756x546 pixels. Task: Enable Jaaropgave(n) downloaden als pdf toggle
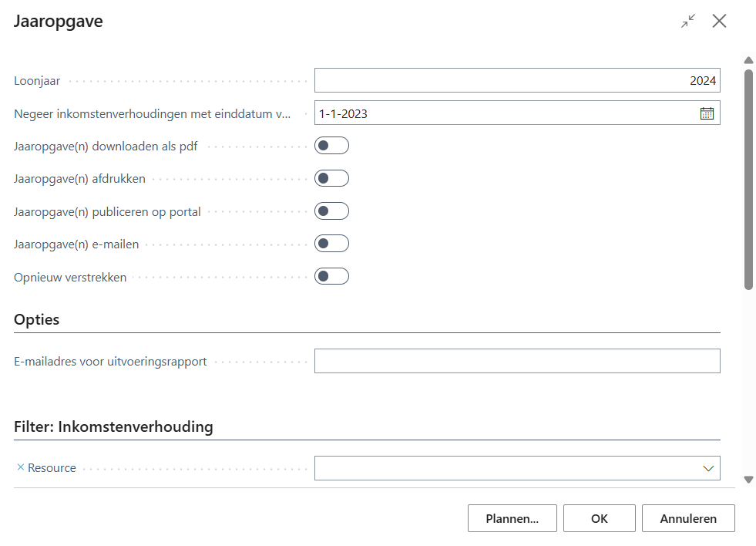[331, 146]
